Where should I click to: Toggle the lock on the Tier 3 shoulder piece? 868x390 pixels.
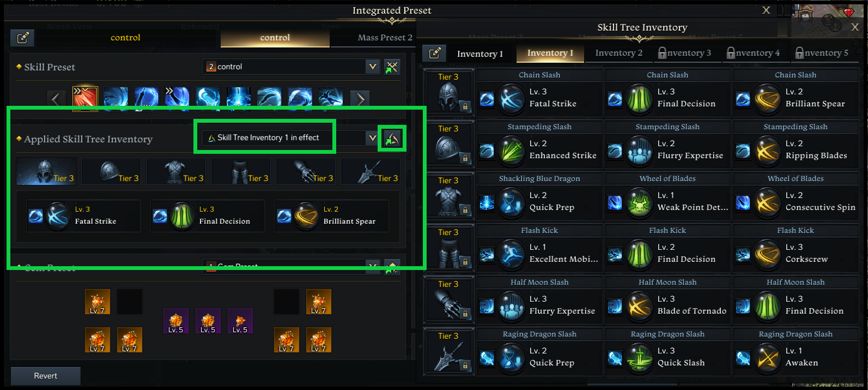point(465,158)
